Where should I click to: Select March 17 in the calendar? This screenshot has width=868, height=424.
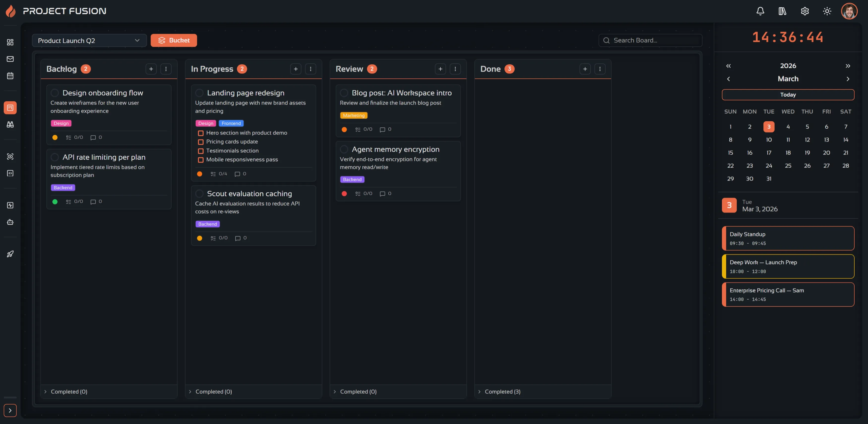(769, 153)
